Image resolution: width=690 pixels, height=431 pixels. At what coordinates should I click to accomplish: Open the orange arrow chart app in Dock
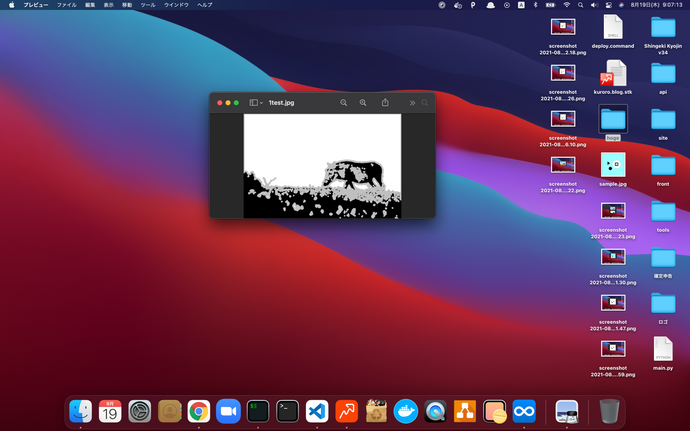347,411
